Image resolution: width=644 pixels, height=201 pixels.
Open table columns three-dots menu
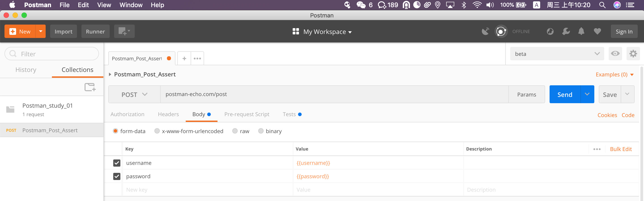click(x=597, y=149)
